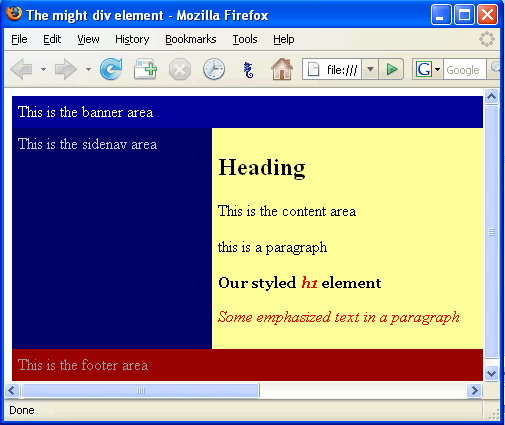The width and height of the screenshot is (505, 425).
Task: Click the Firefox logo in title bar
Action: (14, 14)
